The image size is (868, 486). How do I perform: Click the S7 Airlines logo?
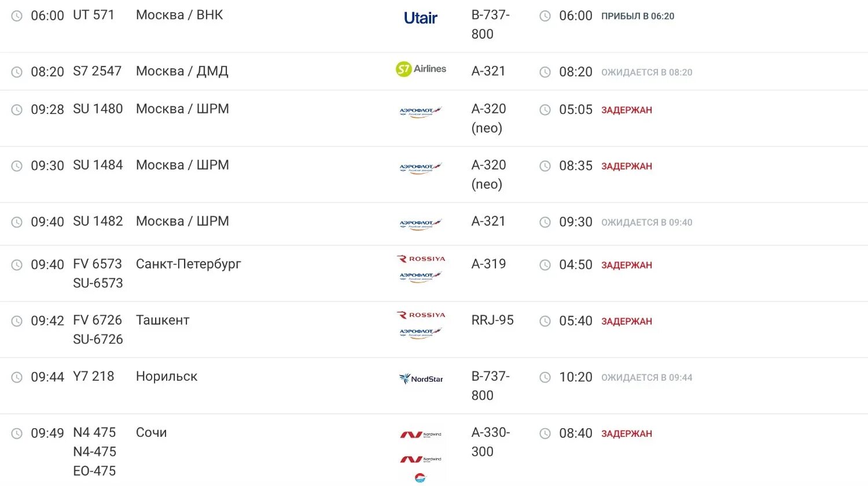[421, 69]
